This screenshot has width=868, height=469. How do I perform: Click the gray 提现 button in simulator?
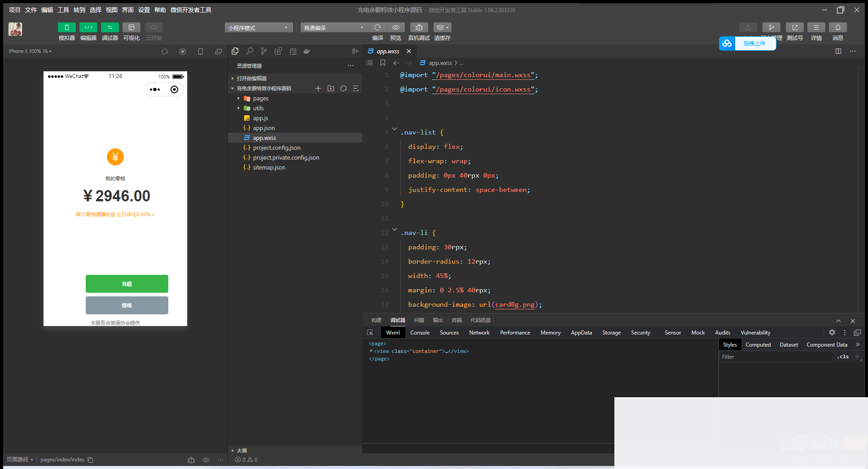pos(127,305)
